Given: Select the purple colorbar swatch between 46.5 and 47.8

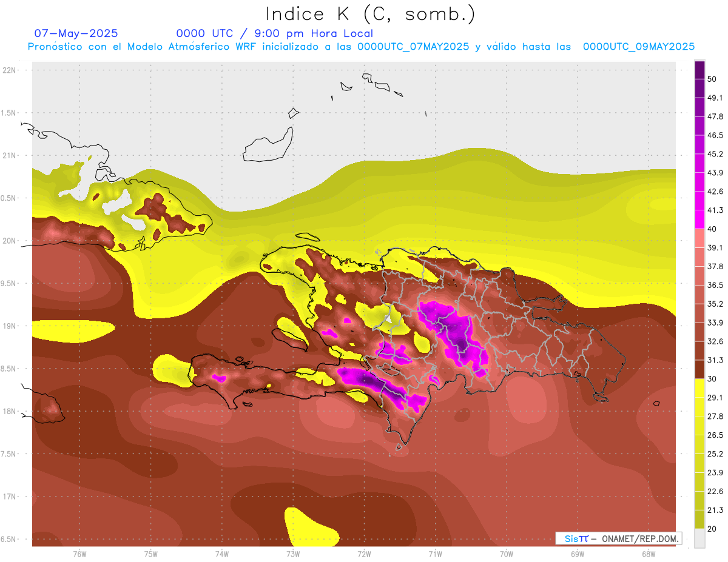Looking at the screenshot, I should pyautogui.click(x=699, y=125).
